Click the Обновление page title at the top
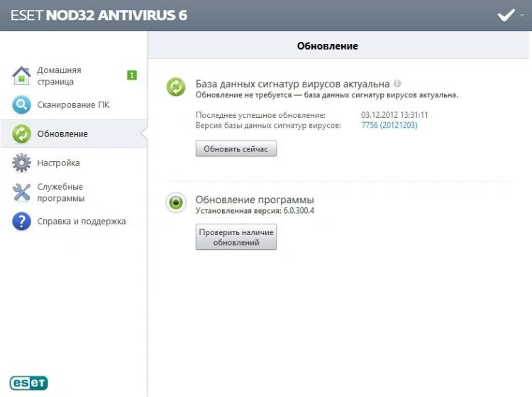Screen dimensions: 532x397 point(328,46)
